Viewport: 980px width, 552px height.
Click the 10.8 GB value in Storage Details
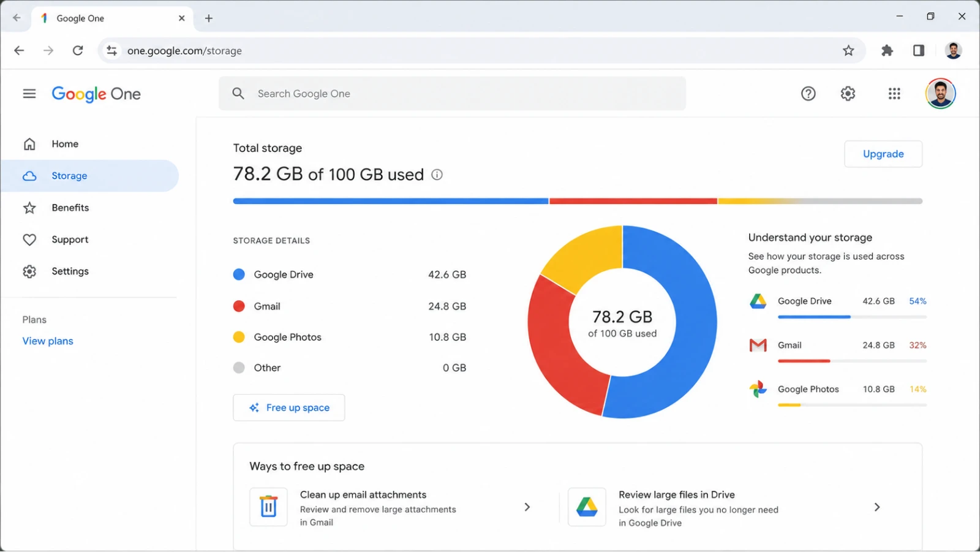point(447,337)
